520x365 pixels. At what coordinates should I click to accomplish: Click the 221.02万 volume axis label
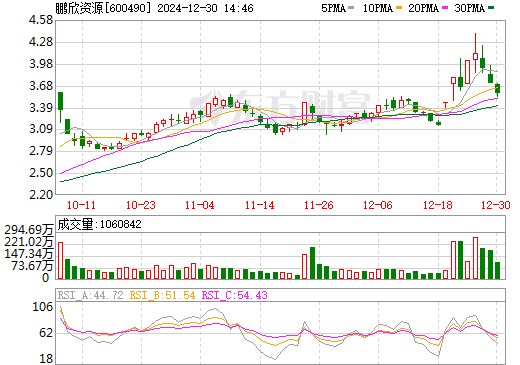click(29, 242)
